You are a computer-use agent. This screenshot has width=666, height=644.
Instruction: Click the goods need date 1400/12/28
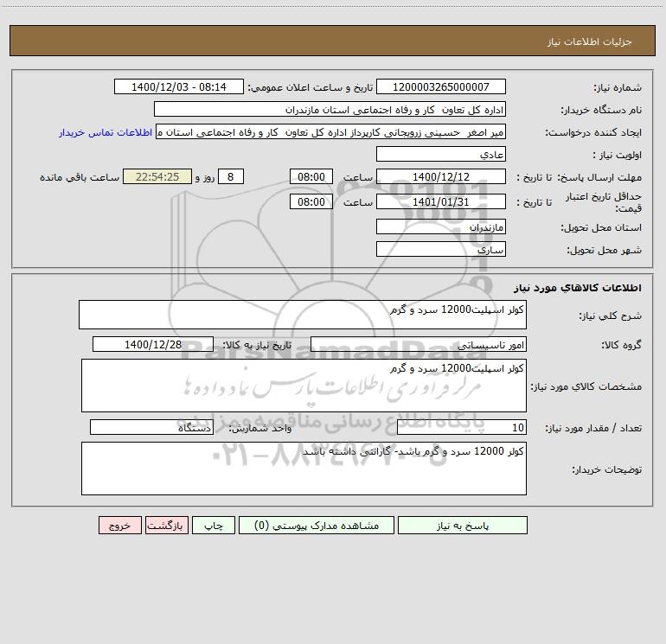point(153,344)
